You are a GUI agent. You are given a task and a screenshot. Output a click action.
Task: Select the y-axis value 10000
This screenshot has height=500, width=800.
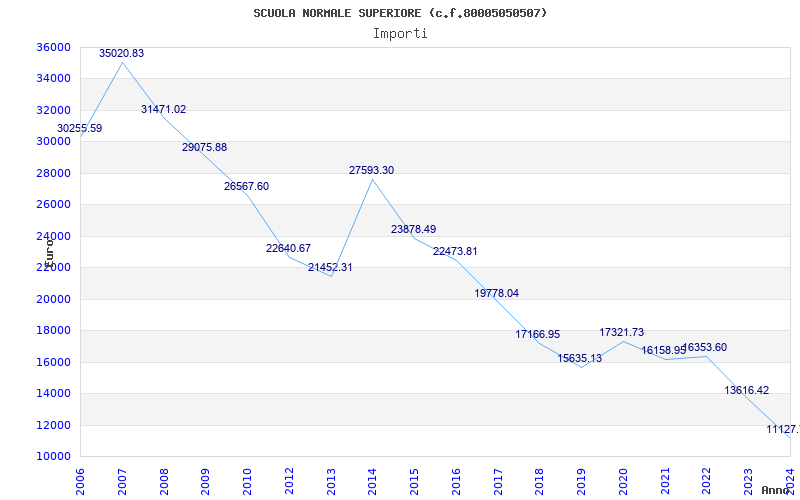pyautogui.click(x=54, y=457)
